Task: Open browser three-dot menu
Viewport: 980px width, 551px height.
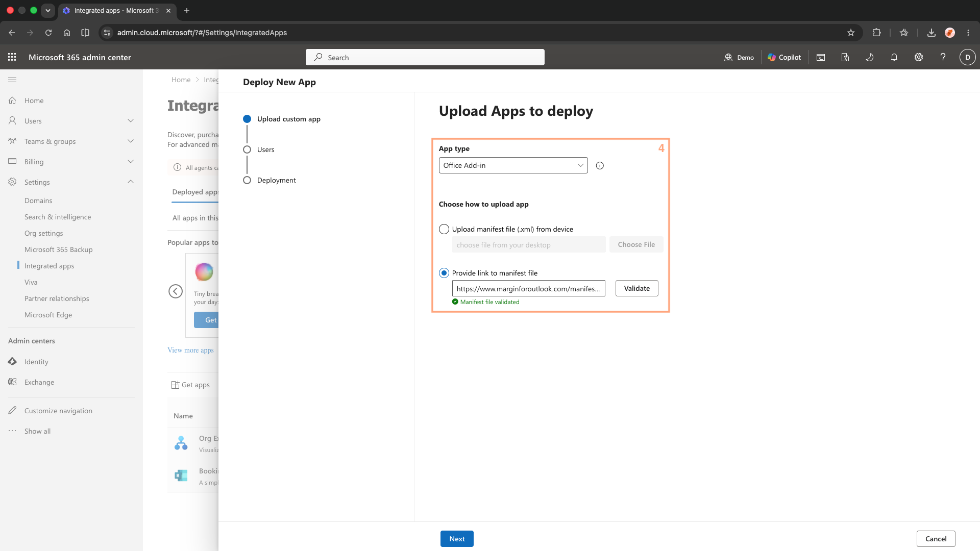Action: (x=968, y=33)
